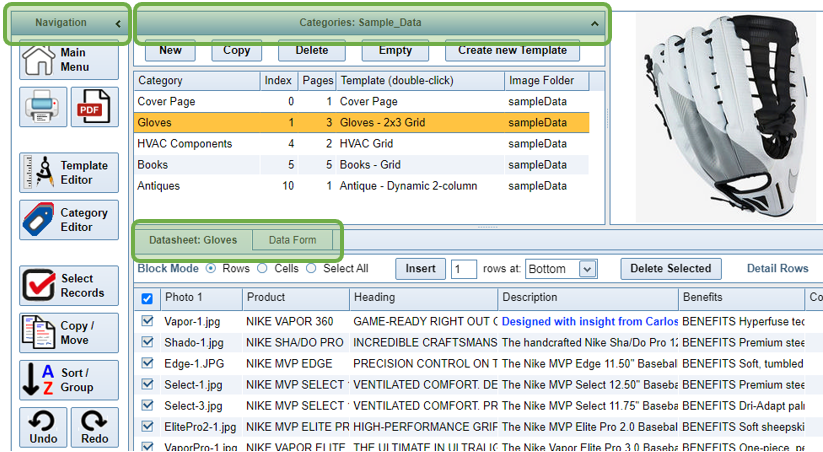Toggle the header select-all checkbox

[148, 298]
